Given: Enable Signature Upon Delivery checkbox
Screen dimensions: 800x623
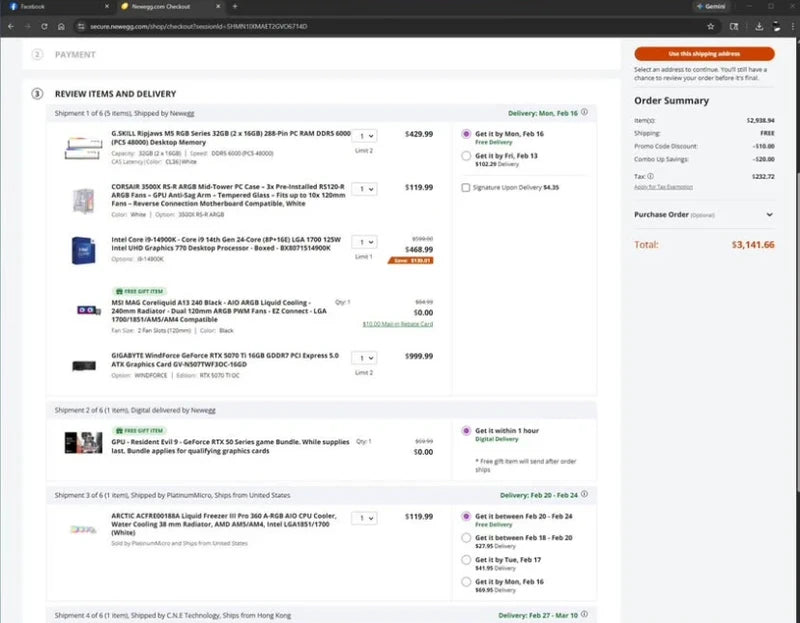Looking at the screenshot, I should click(x=465, y=188).
